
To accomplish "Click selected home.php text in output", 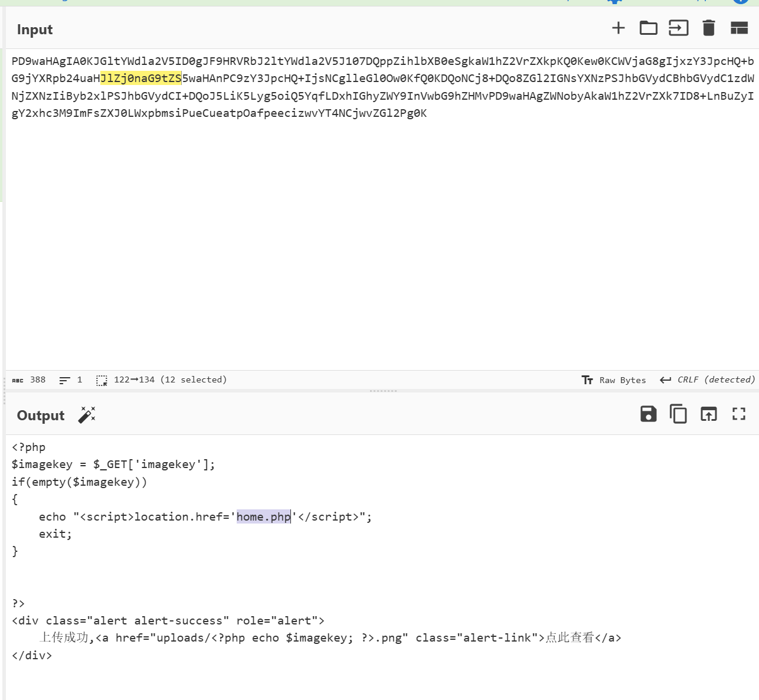I will [264, 517].
